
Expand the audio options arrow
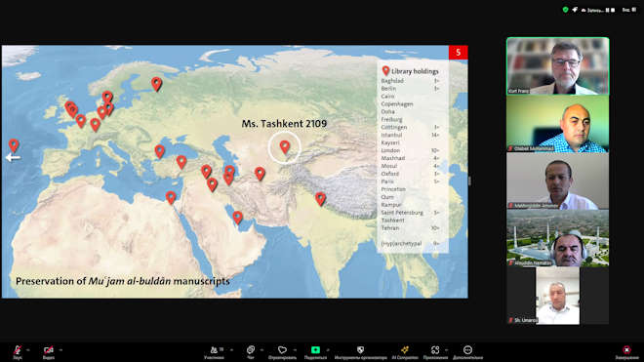point(28,350)
